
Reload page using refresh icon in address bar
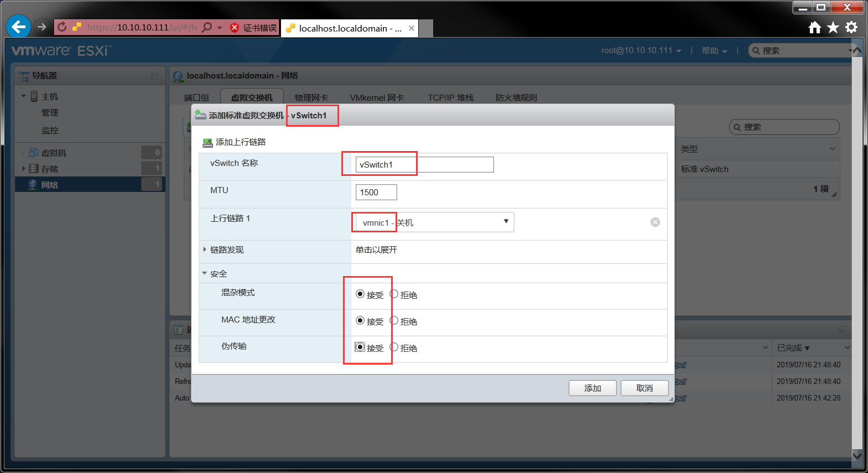click(62, 27)
